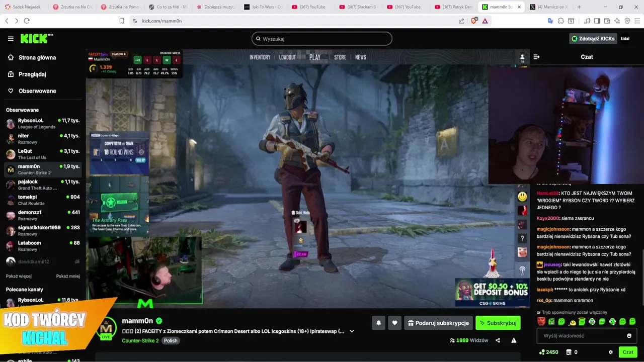Screen dimensions: 644x362
Task: Switch to the Mamiczi on X browser tab
Action: tap(549, 7)
